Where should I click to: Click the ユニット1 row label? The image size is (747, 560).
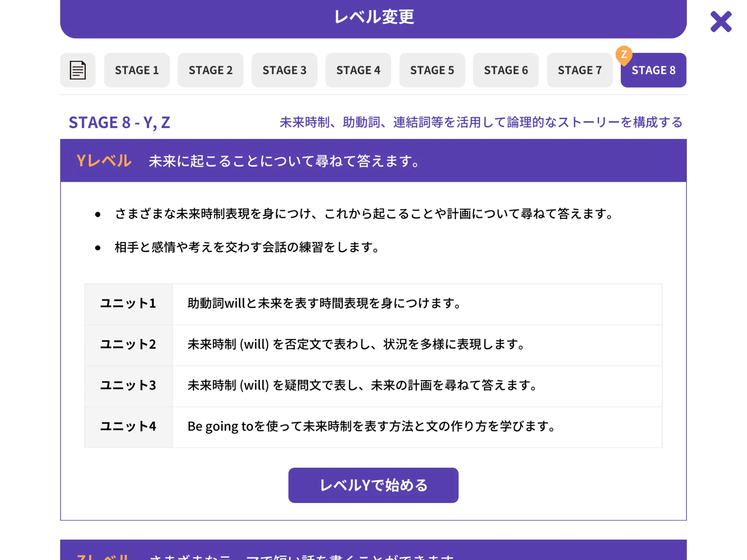click(128, 303)
